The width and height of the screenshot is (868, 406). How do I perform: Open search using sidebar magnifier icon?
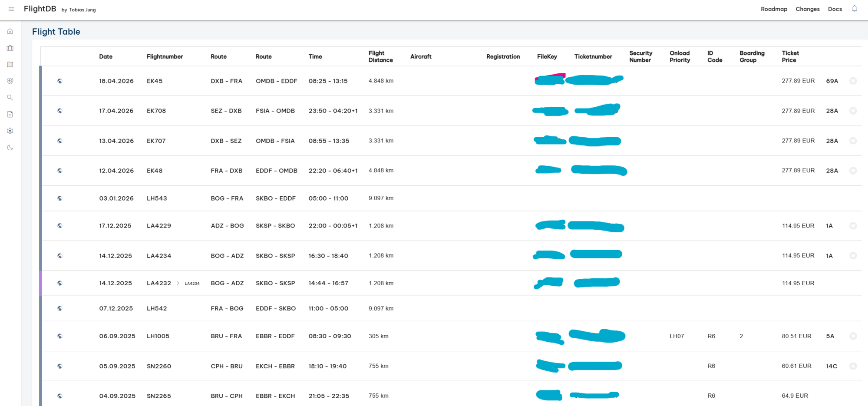click(x=10, y=98)
